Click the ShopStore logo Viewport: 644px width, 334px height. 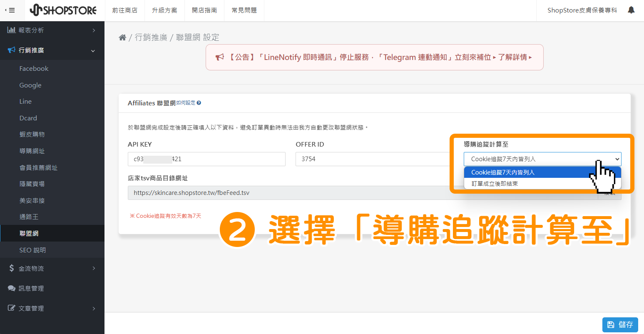click(x=63, y=10)
